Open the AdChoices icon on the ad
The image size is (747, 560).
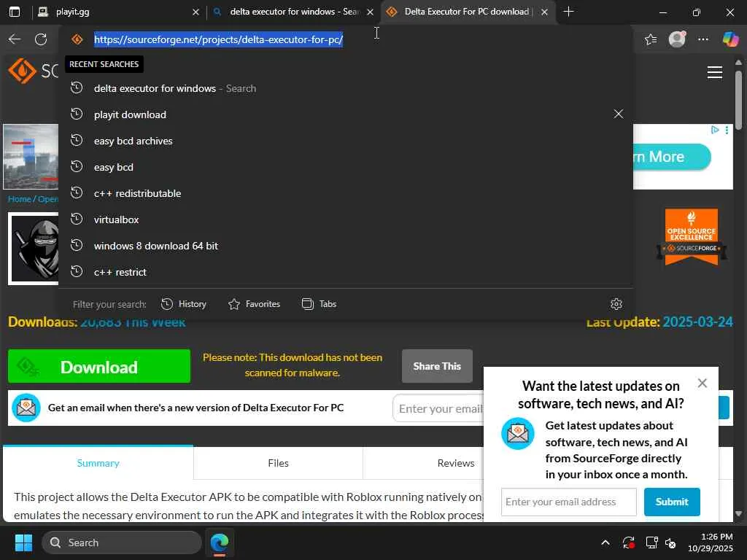tap(715, 130)
